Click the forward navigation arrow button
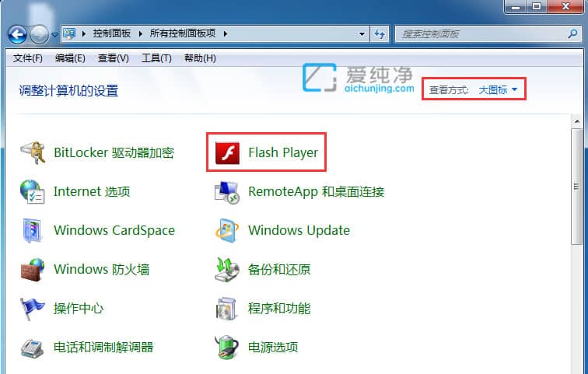Screen dimensions: 588x374 coord(39,34)
